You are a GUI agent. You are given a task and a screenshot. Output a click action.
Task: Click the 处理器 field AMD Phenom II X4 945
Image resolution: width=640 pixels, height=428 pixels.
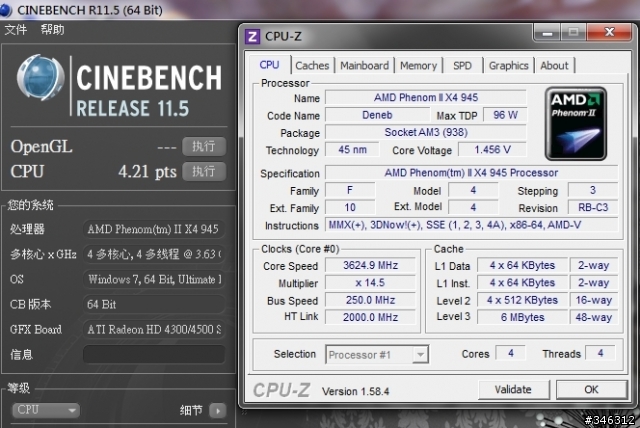(x=154, y=229)
